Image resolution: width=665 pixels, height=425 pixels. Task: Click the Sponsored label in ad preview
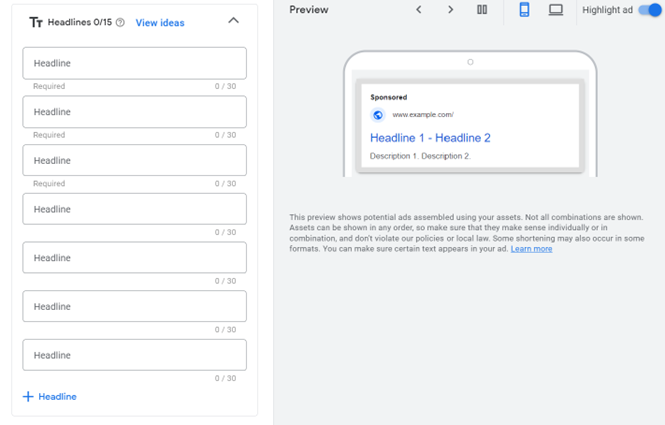click(388, 97)
